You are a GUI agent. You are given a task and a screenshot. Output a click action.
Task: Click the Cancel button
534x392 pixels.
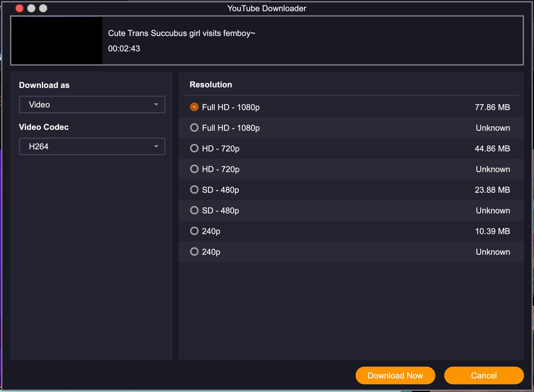[x=484, y=375]
